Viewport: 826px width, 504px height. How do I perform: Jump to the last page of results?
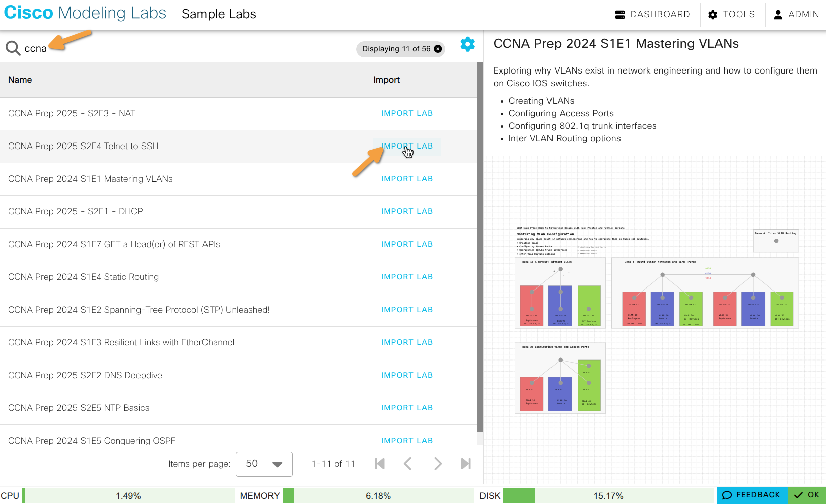pyautogui.click(x=466, y=464)
